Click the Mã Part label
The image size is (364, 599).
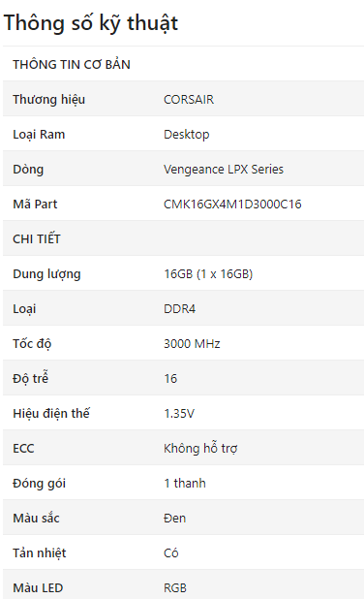[x=35, y=204]
